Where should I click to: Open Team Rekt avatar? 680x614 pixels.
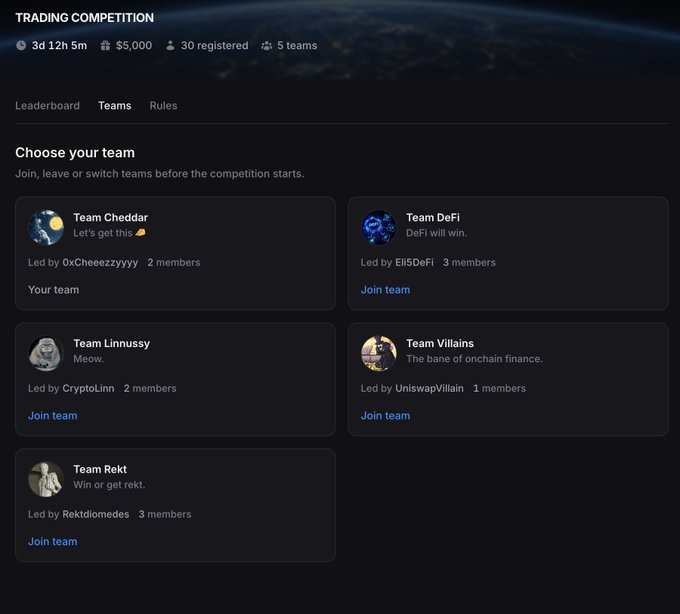click(x=46, y=479)
